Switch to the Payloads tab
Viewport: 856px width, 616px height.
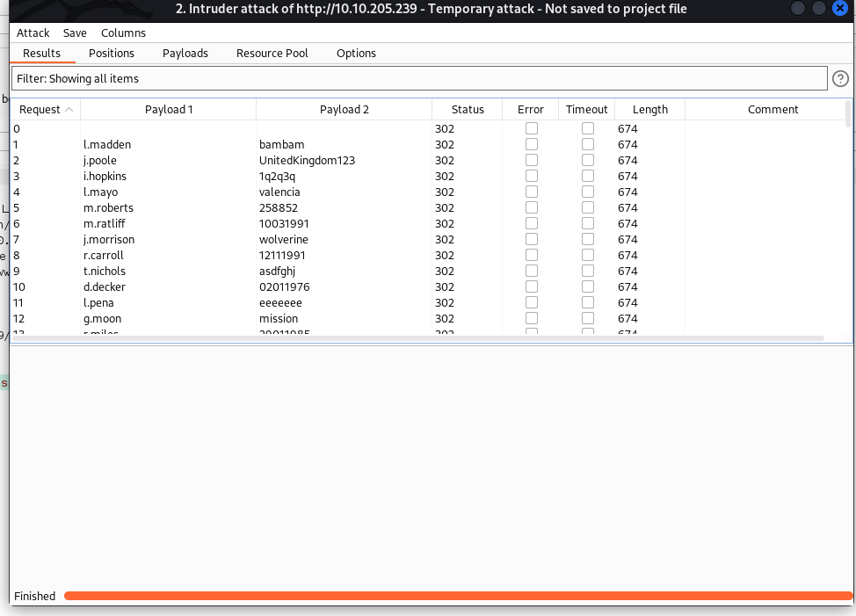click(x=185, y=53)
